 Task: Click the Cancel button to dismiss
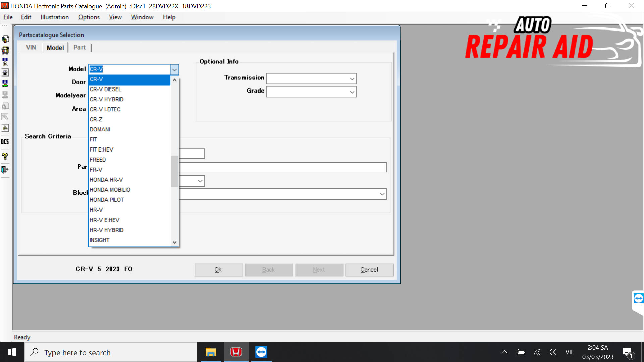point(369,269)
